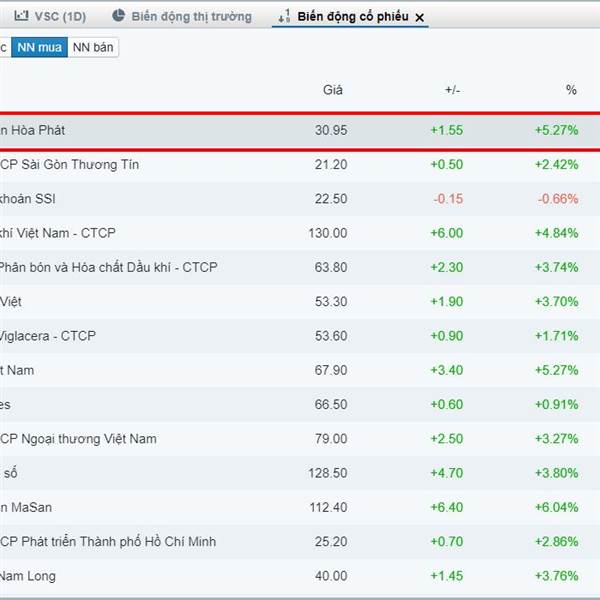Click price 21.20 for Sài Gòn Thương Tín

coord(331,165)
